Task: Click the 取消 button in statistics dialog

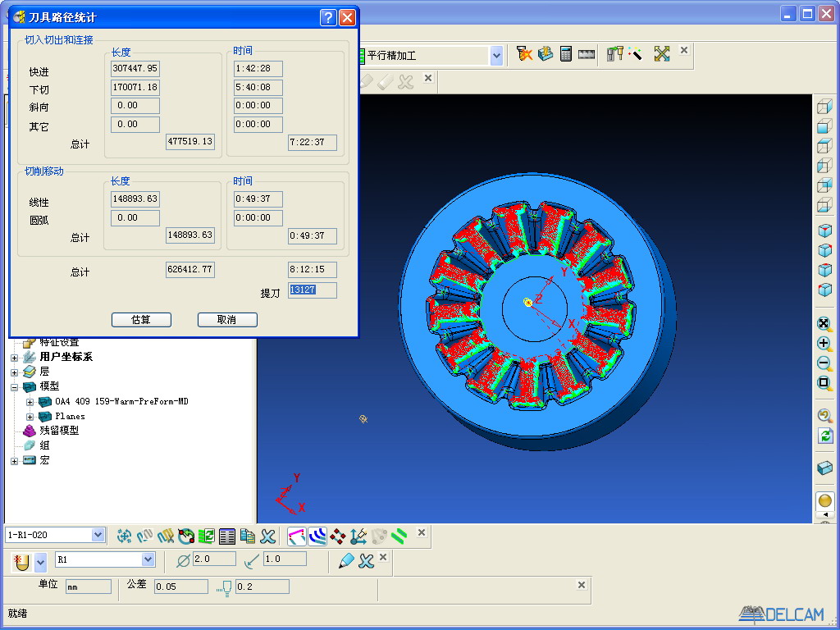Action: coord(228,320)
